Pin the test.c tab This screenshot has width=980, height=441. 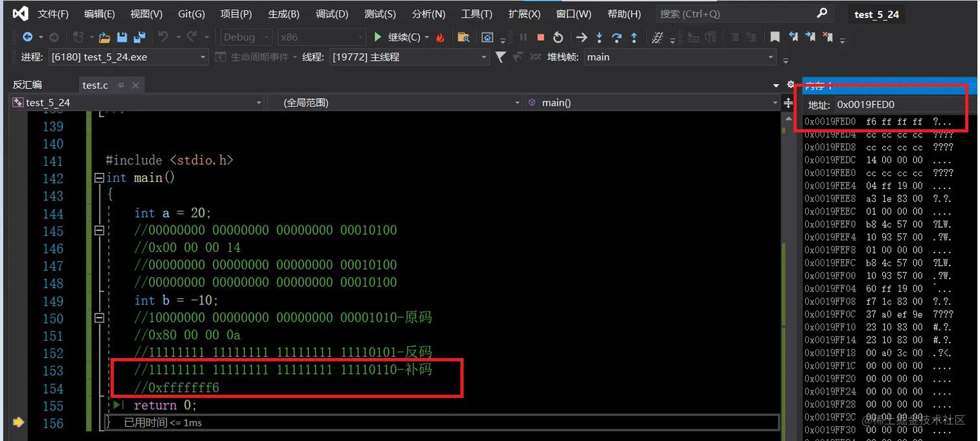(121, 85)
